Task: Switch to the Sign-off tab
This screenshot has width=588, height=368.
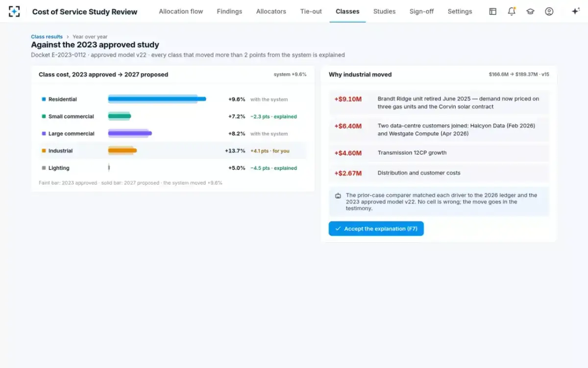Action: [x=421, y=11]
